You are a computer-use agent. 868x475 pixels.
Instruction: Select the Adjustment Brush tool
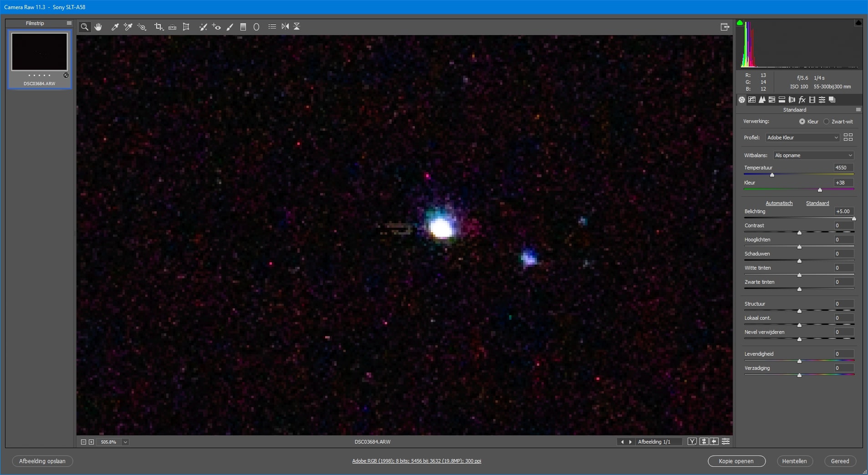(x=230, y=27)
